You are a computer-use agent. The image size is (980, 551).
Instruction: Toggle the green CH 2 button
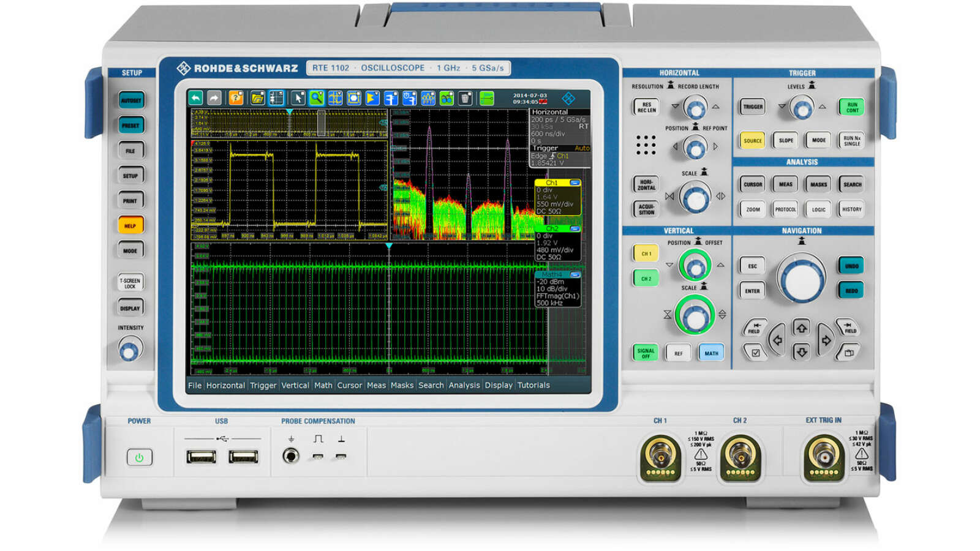(646, 279)
